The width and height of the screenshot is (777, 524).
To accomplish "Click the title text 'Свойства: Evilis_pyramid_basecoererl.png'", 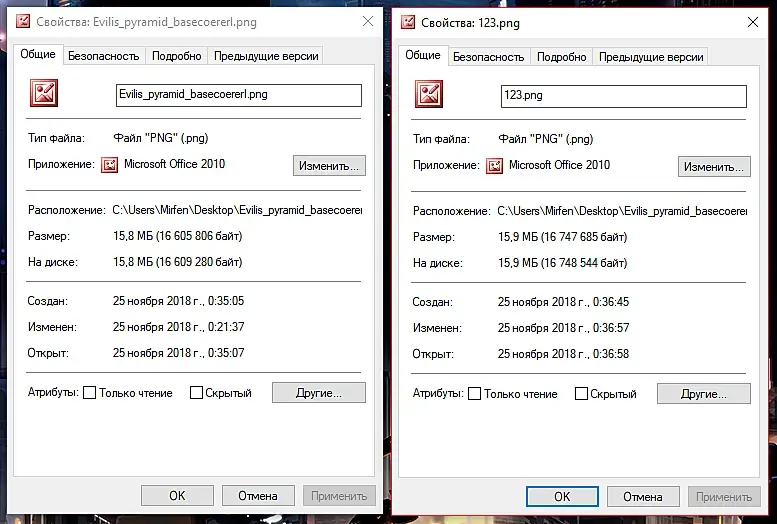I will 146,22.
